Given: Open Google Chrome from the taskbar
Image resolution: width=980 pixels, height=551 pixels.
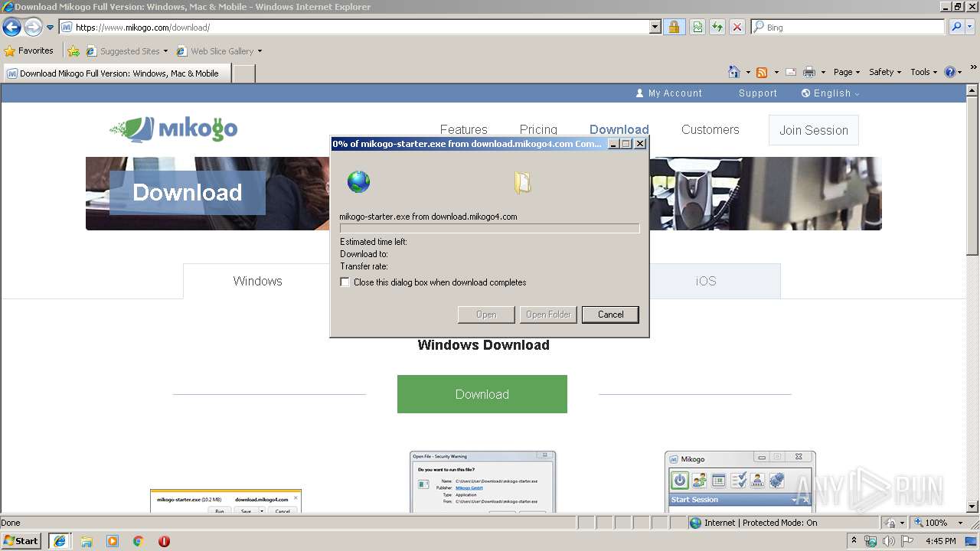Looking at the screenshot, I should click(139, 541).
